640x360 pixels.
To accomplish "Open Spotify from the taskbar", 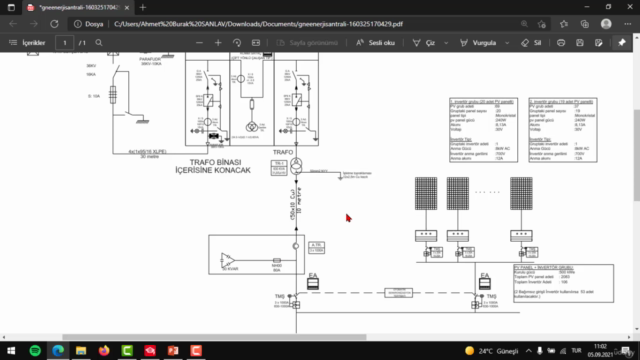I will point(35,351).
